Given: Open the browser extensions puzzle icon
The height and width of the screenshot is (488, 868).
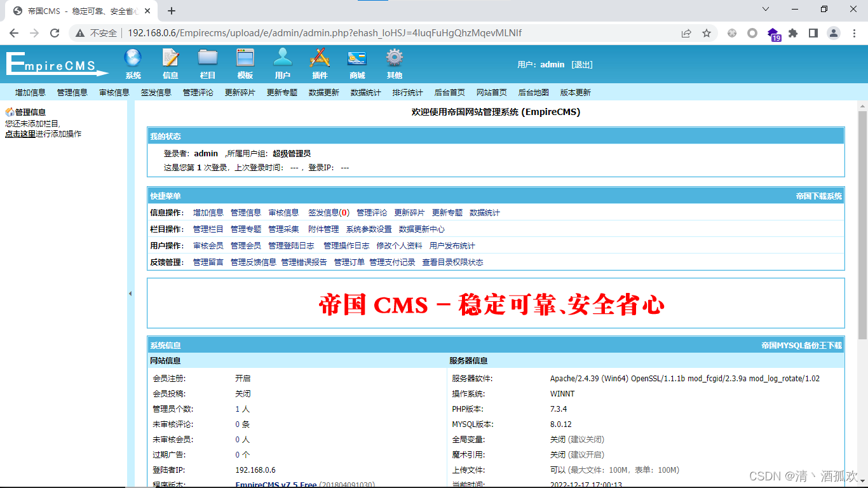Looking at the screenshot, I should pos(793,33).
